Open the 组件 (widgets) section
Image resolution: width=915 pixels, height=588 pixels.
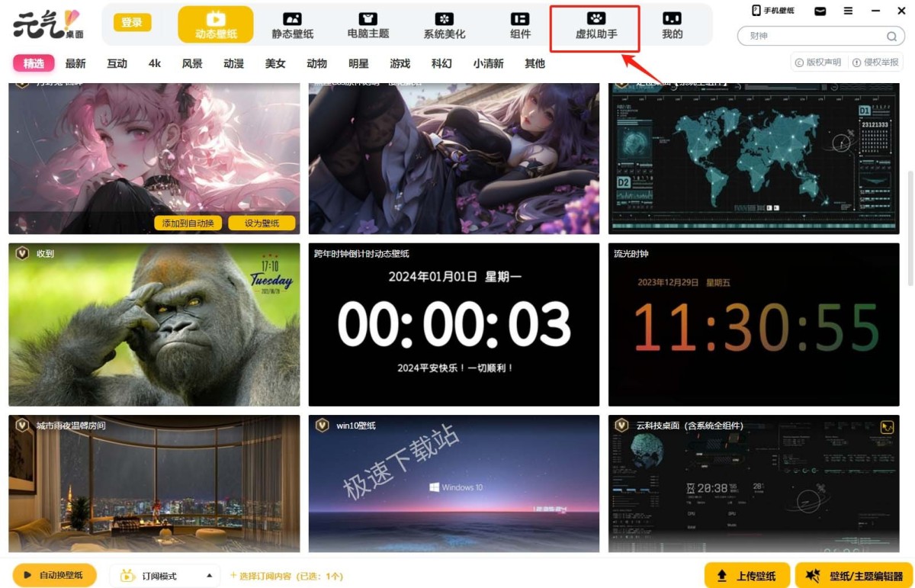coord(520,25)
